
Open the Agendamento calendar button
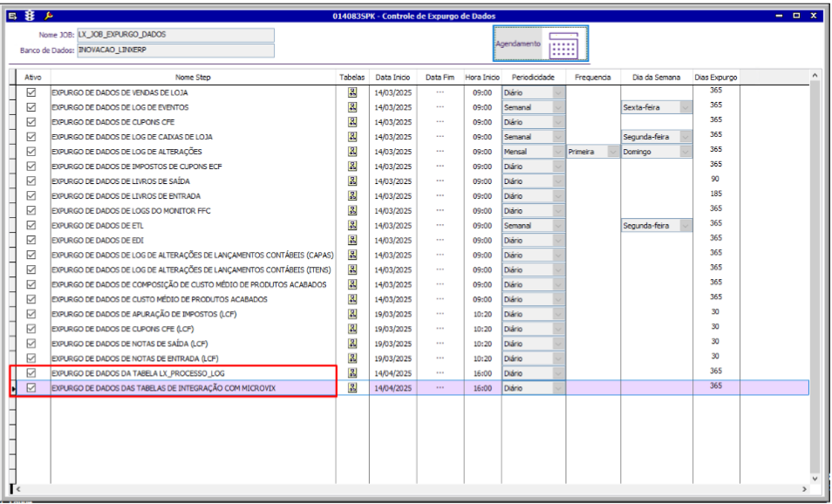click(x=541, y=44)
